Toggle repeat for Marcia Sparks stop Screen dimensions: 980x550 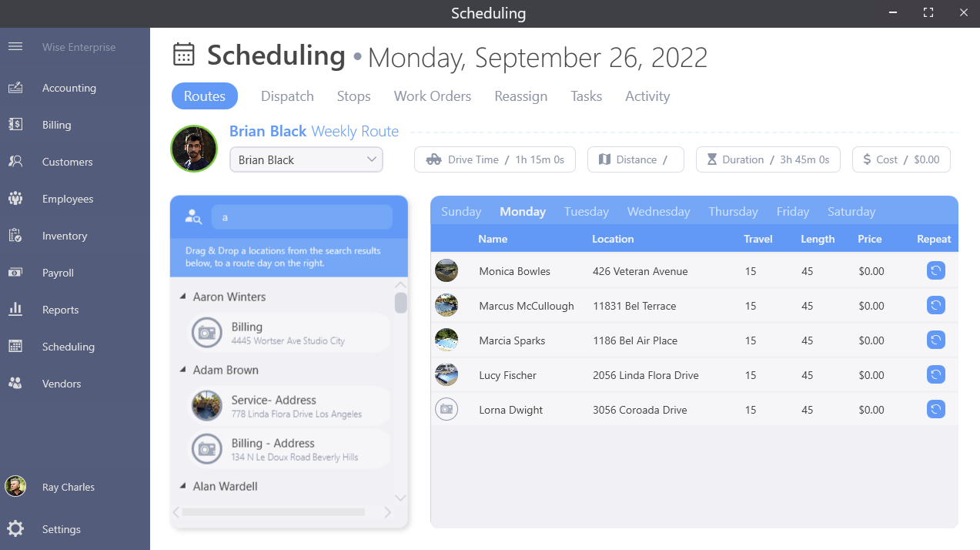935,340
